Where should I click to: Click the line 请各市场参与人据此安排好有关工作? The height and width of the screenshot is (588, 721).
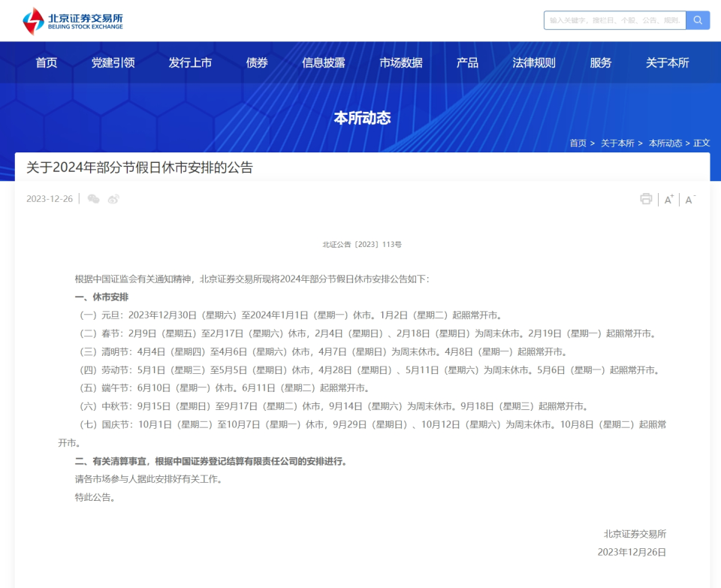coord(149,479)
